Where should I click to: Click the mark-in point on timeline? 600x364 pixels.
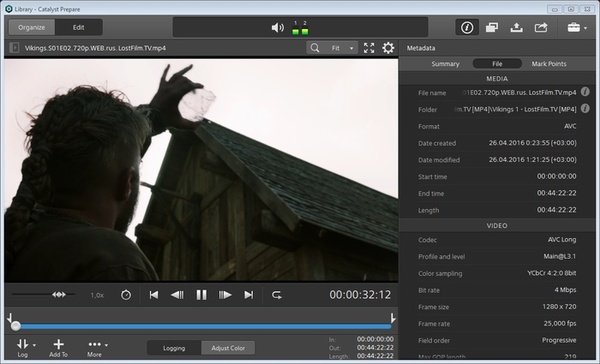[x=10, y=318]
